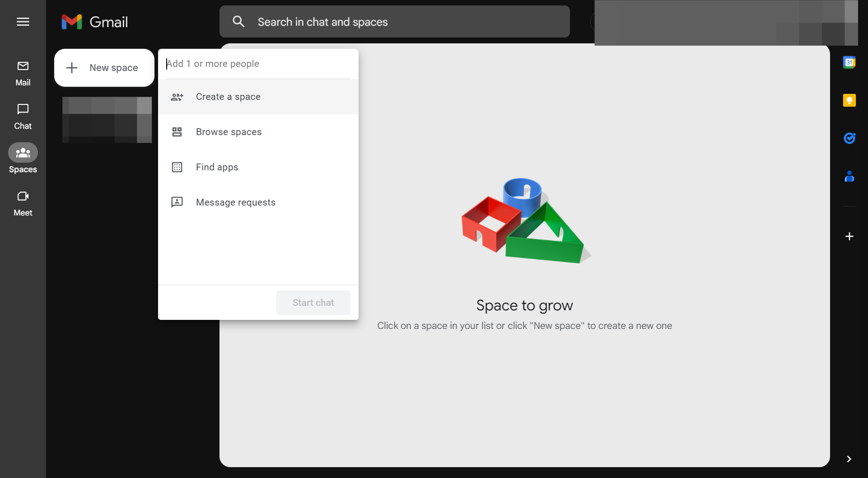Focus the Add 1 or more people field
The width and height of the screenshot is (868, 478).
point(258,64)
